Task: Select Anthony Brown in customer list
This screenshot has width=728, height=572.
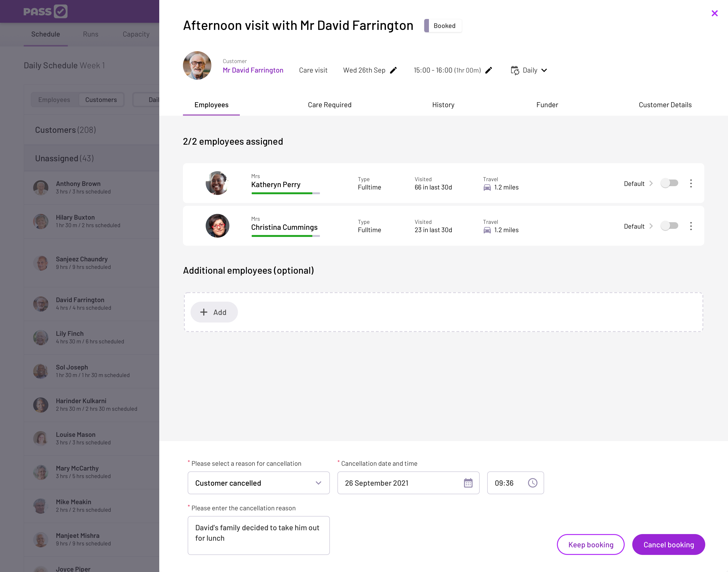Action: [x=92, y=188]
